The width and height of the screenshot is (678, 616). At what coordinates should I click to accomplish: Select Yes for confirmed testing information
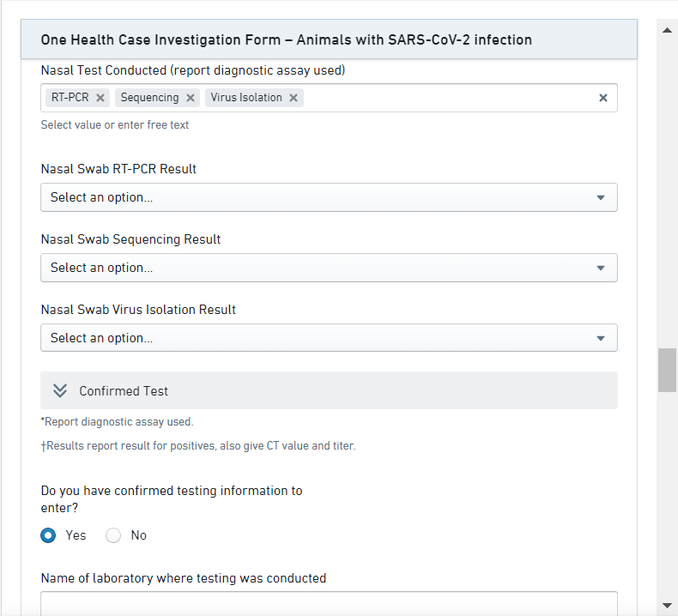(x=49, y=535)
